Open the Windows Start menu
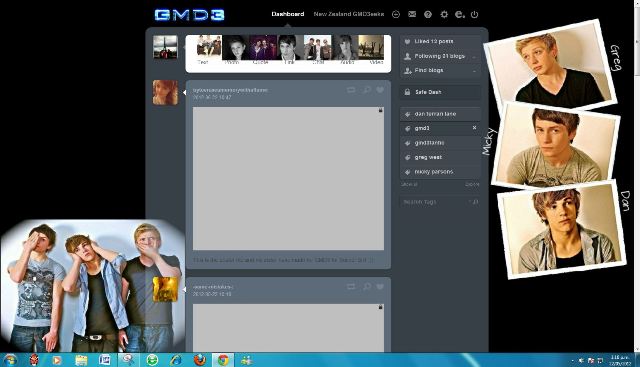The height and width of the screenshot is (367, 640). (10, 360)
